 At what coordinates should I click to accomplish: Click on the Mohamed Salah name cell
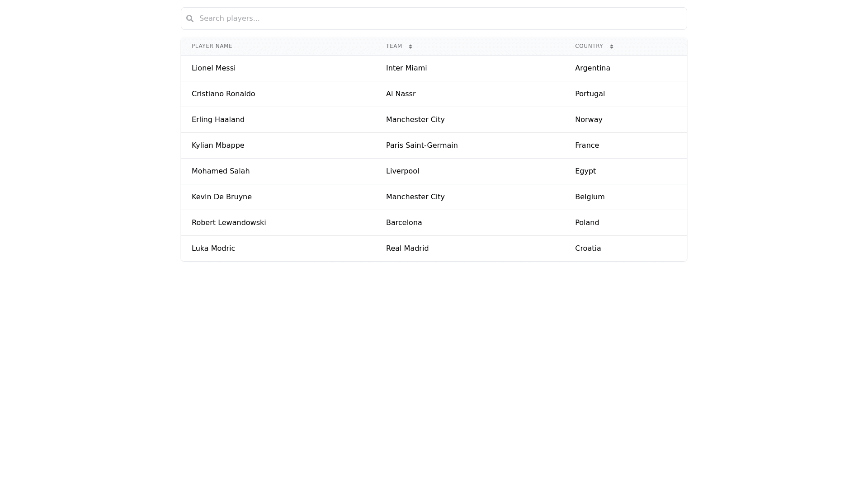pos(221,171)
